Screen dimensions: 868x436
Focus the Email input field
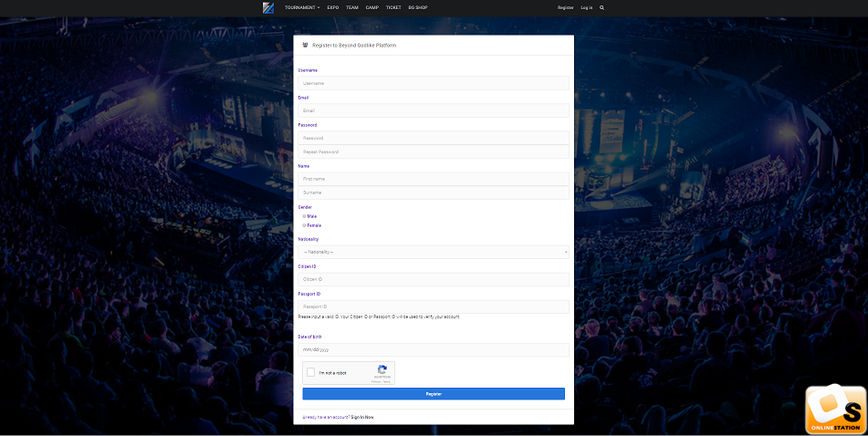pyautogui.click(x=434, y=110)
